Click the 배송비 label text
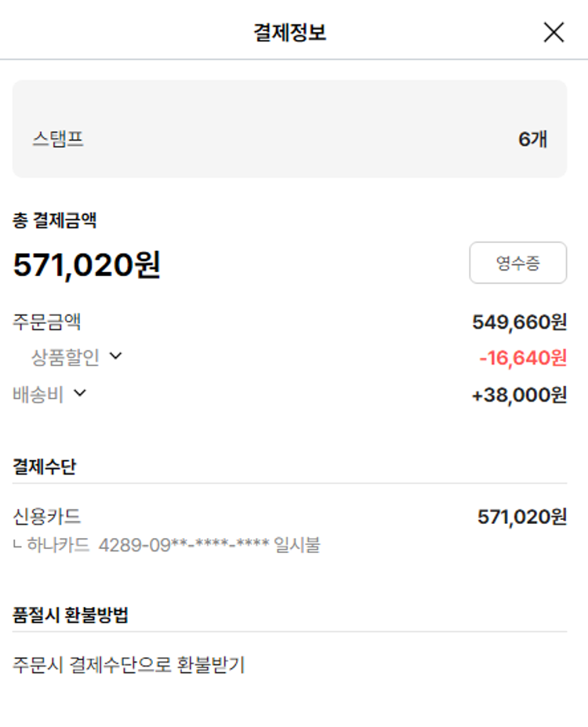 click(x=38, y=394)
